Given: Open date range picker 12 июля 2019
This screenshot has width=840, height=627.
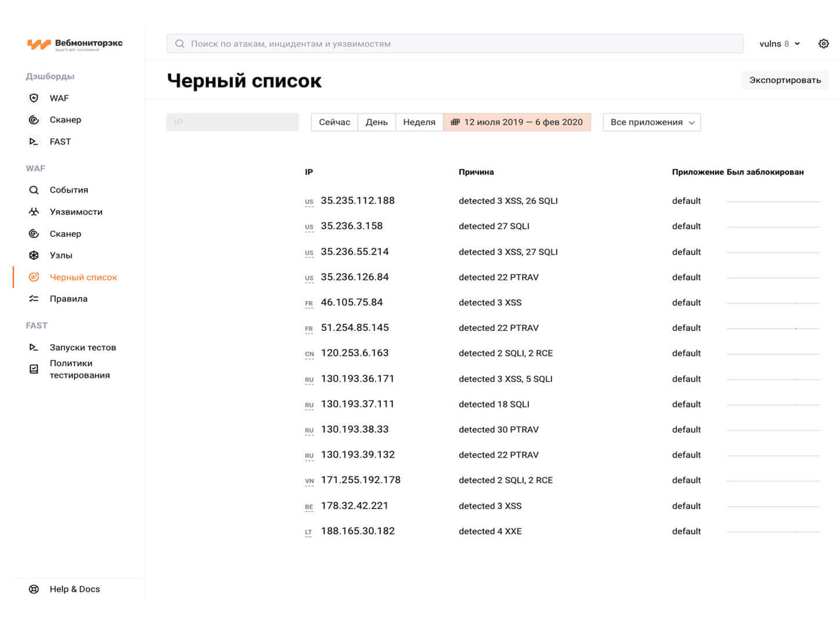Looking at the screenshot, I should click(517, 122).
